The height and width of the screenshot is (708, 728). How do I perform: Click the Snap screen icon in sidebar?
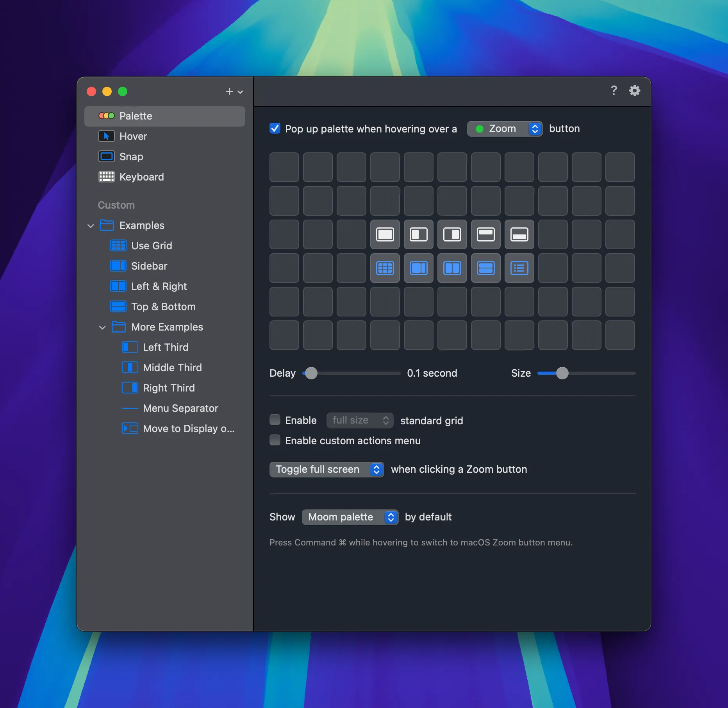coord(107,157)
